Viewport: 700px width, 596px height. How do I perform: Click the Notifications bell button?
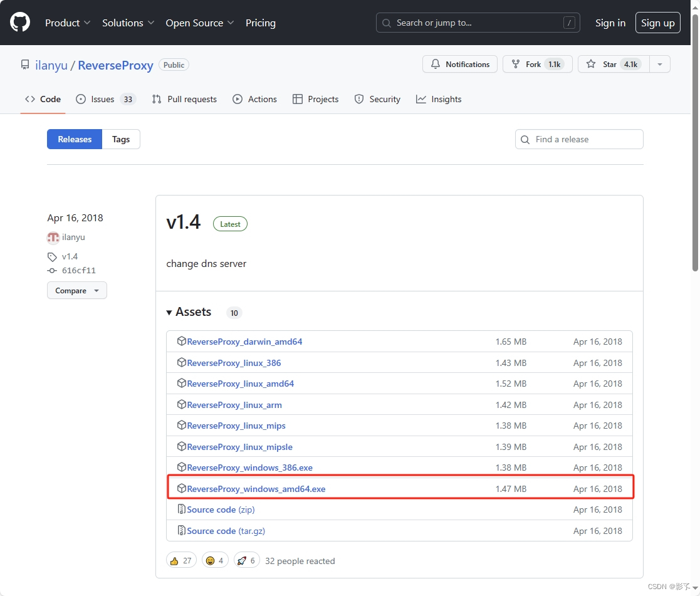460,65
